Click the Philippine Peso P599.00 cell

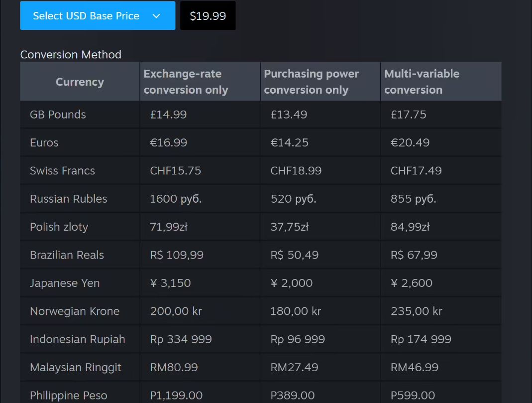click(x=413, y=396)
